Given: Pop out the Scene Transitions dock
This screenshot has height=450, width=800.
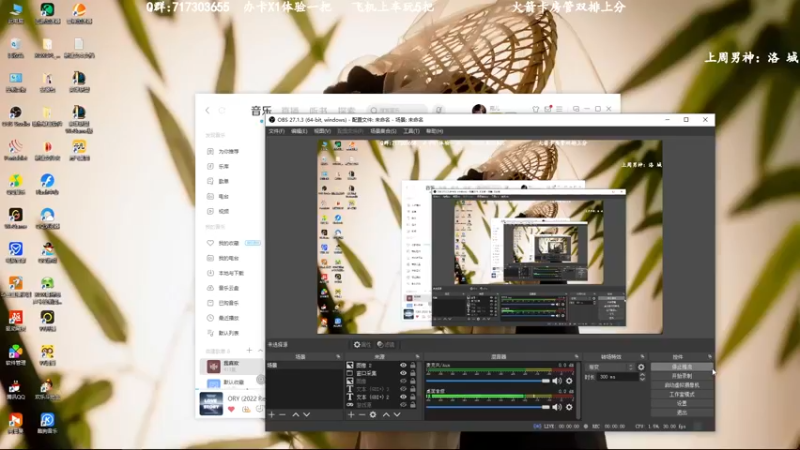Looking at the screenshot, I should 642,357.
